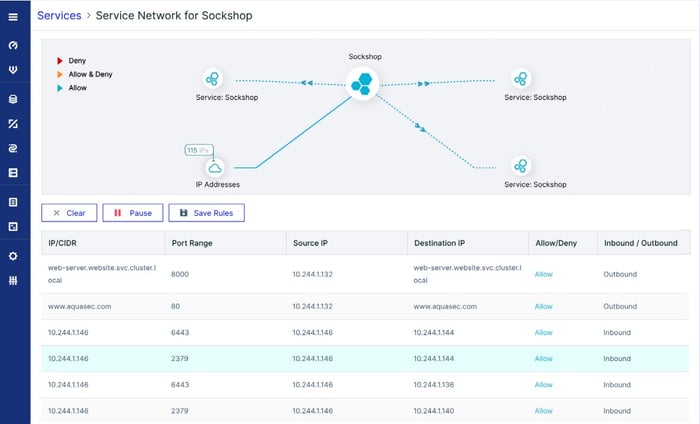Click the red Deny legend arrow
This screenshot has width=700, height=424.
pyautogui.click(x=59, y=60)
